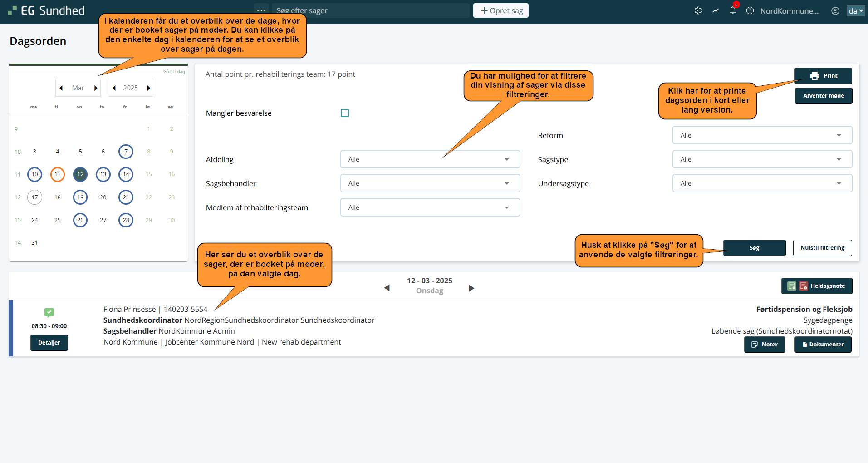The image size is (868, 463).
Task: Open the statistics trend line icon
Action: click(716, 10)
